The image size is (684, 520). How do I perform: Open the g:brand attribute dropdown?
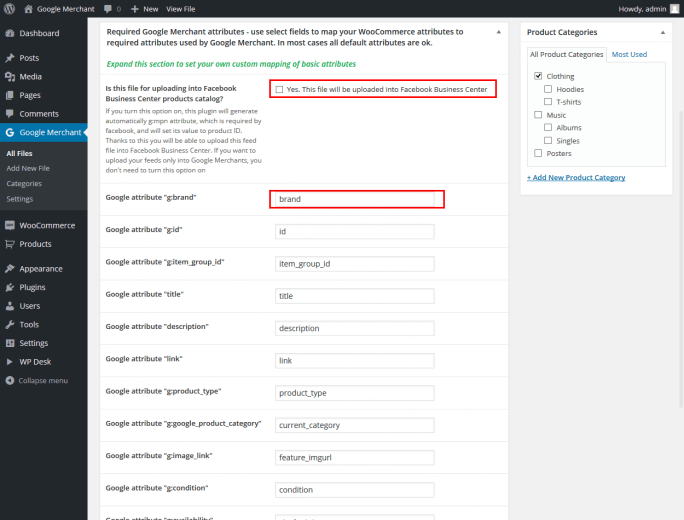[355, 199]
